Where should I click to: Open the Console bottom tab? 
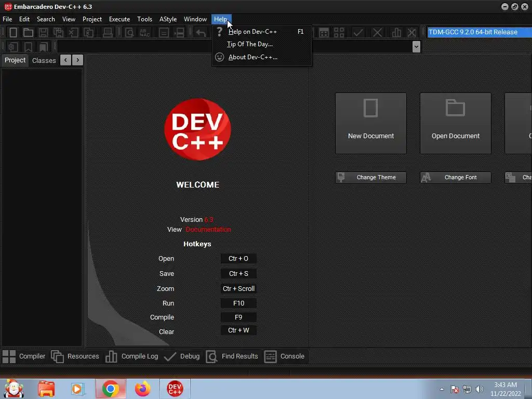click(x=284, y=356)
